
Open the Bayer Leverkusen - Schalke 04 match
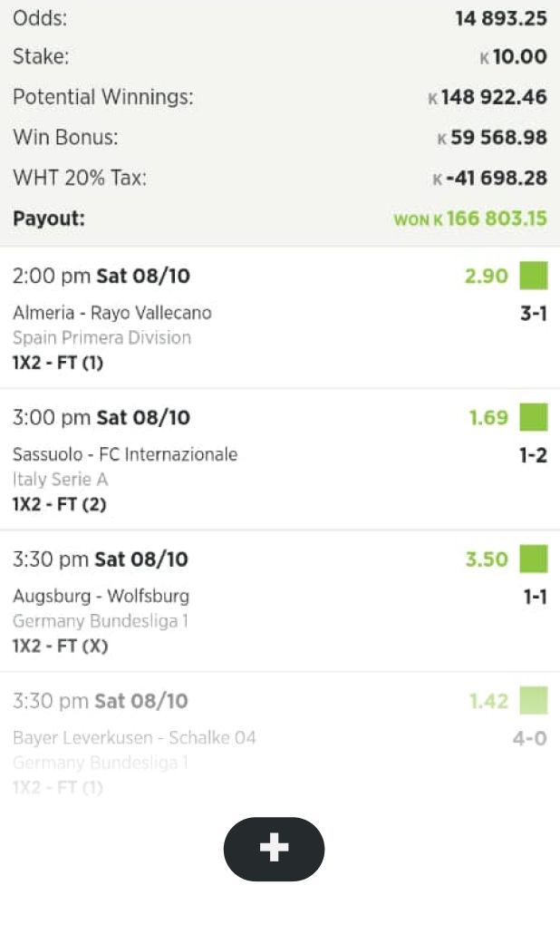coord(134,737)
